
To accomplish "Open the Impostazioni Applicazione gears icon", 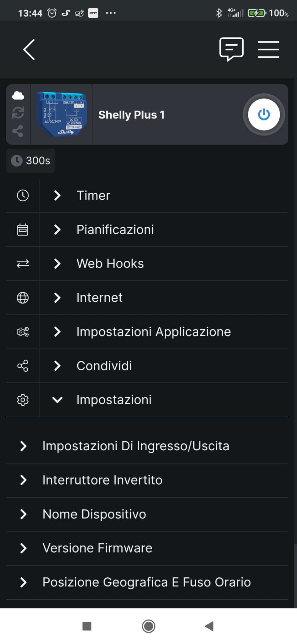I will [x=22, y=331].
